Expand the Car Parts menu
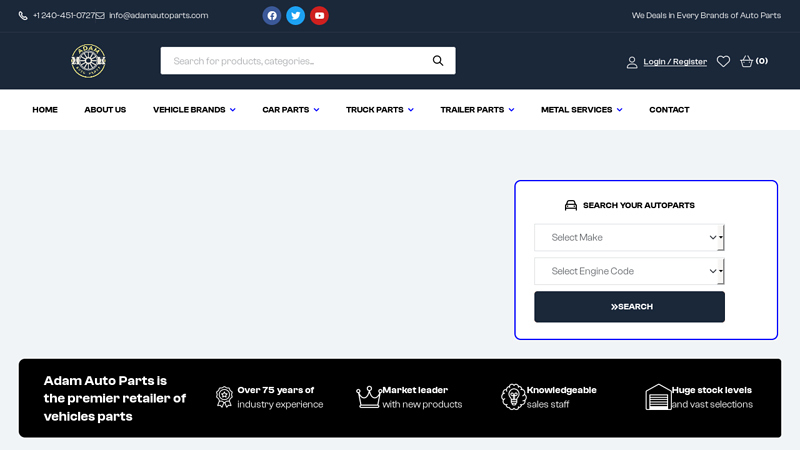Screen dimensions: 800x450 (290, 110)
